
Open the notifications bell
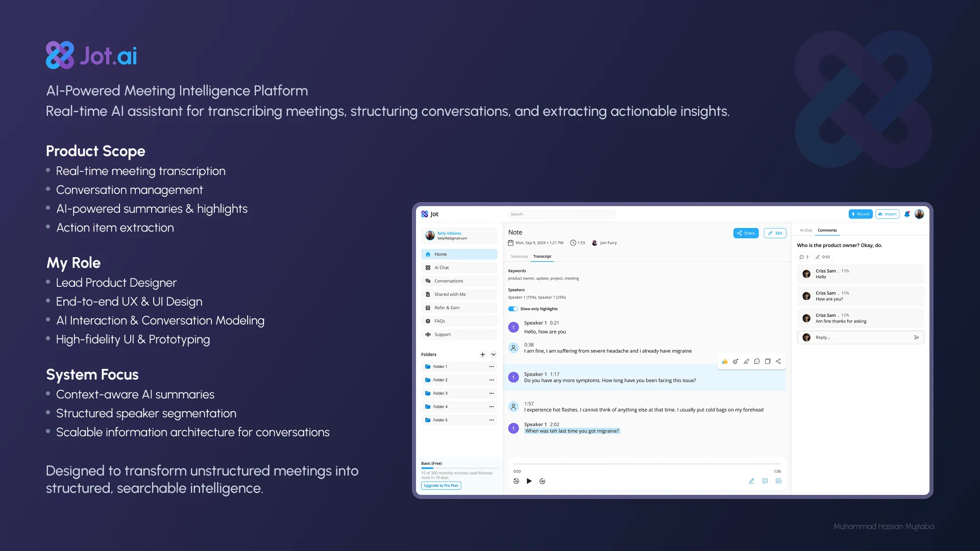[x=907, y=214]
